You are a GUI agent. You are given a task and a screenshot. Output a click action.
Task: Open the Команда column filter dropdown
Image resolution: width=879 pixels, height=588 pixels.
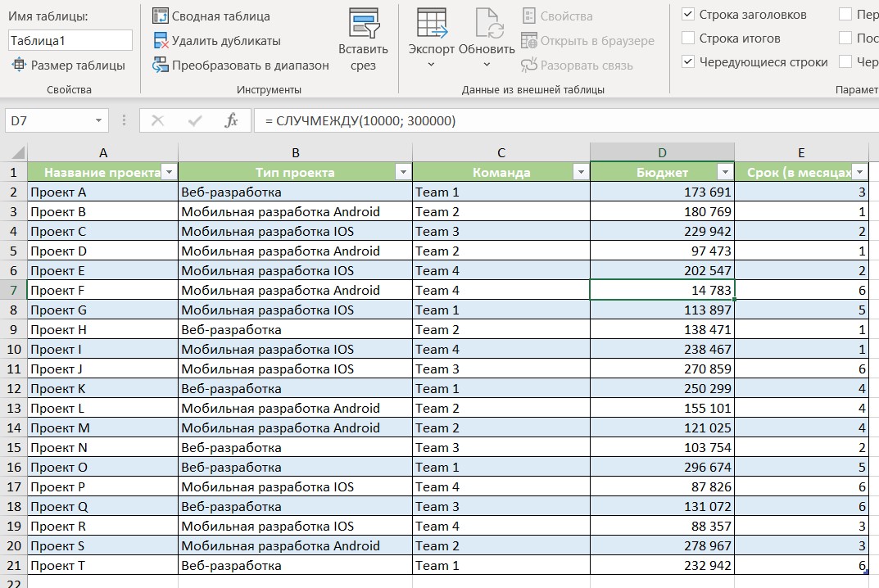pyautogui.click(x=580, y=172)
